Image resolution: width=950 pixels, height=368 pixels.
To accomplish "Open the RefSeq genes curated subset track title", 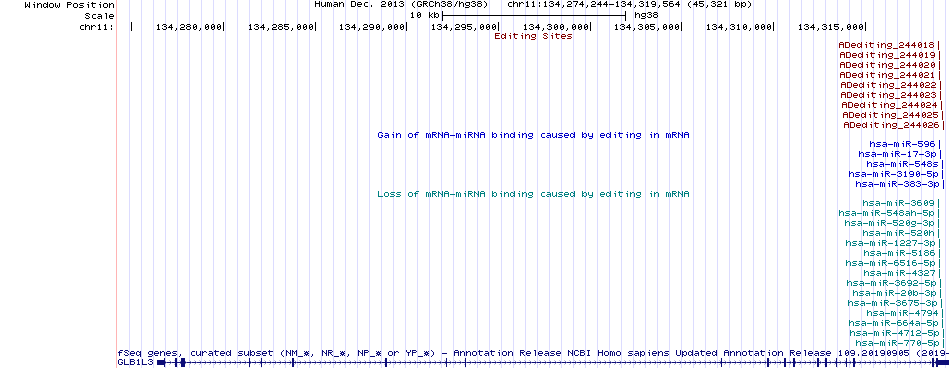I will [533, 353].
